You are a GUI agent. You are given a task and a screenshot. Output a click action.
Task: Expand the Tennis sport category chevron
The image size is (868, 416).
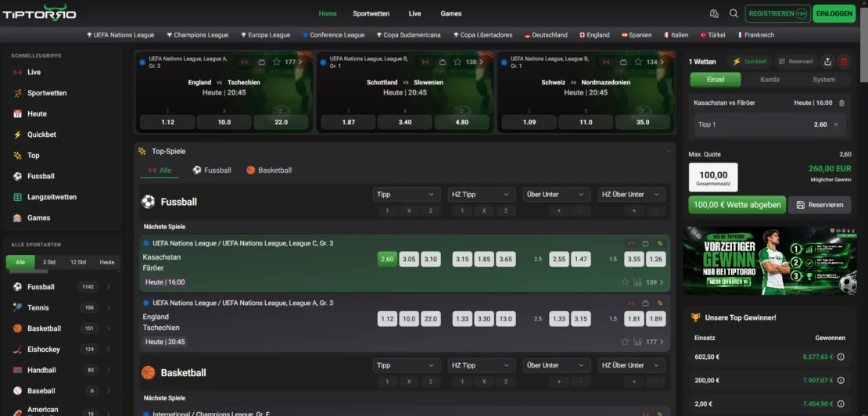pyautogui.click(x=109, y=307)
